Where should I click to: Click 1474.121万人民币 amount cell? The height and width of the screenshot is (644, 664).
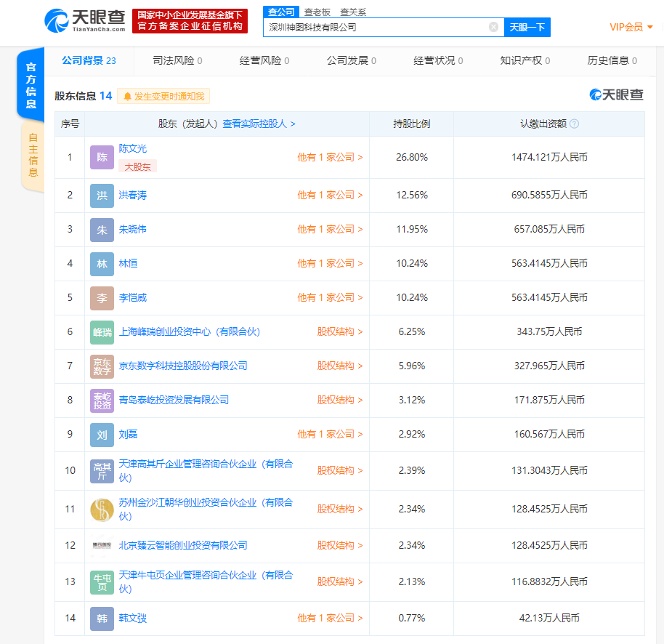pos(549,157)
